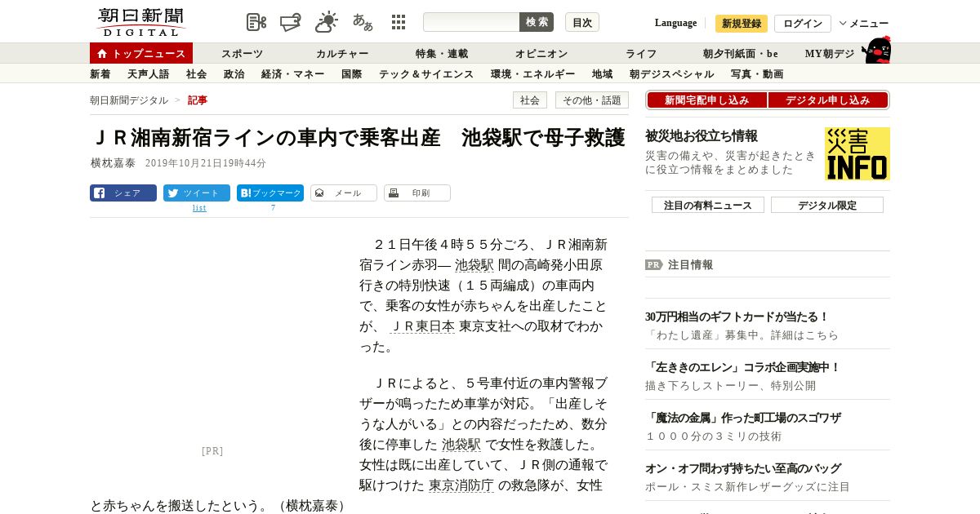Click the search text field
Screen dimensions: 980x514
click(x=471, y=22)
